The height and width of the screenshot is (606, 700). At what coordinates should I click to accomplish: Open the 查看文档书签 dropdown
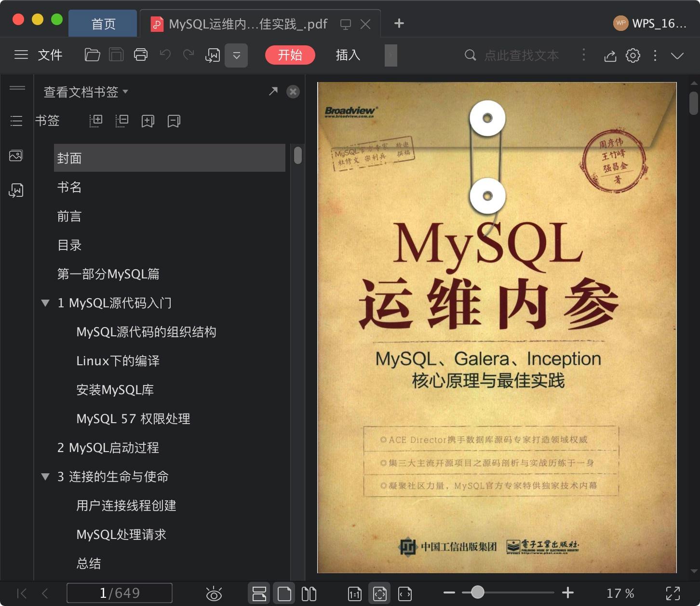[x=86, y=92]
